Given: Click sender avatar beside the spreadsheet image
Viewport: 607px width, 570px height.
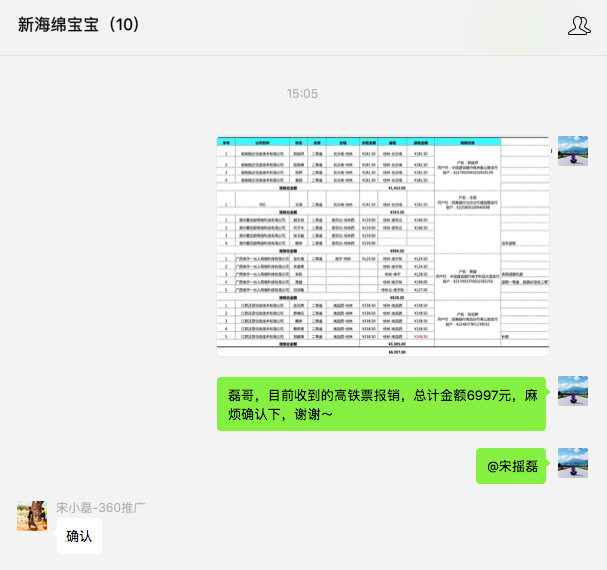Looking at the screenshot, I should [573, 152].
